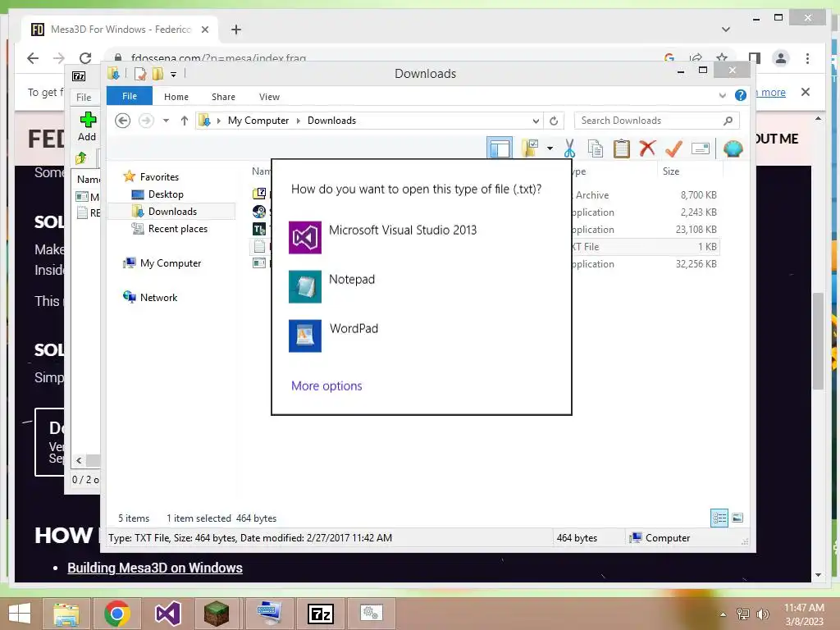Open the File menu in 7-Zip window
840x630 pixels.
pos(84,97)
